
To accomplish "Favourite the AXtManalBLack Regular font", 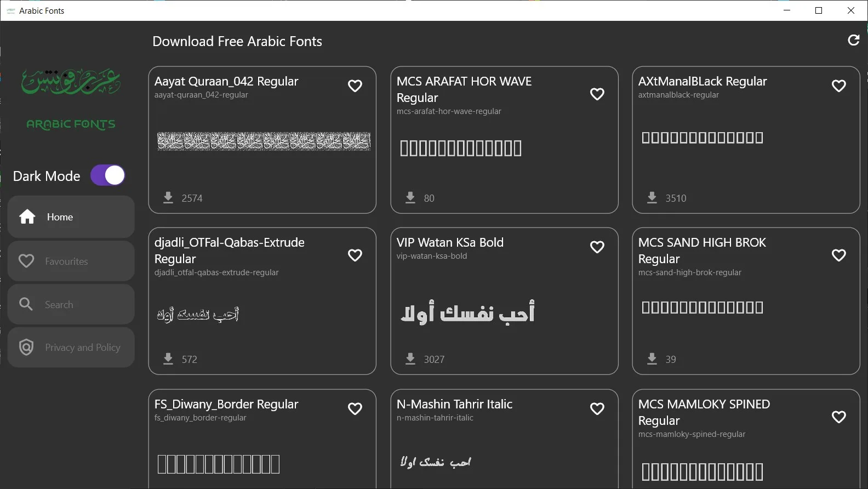I will click(x=839, y=86).
